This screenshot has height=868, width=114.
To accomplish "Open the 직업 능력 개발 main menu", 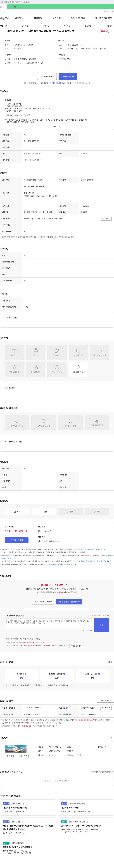I will (x=78, y=18).
